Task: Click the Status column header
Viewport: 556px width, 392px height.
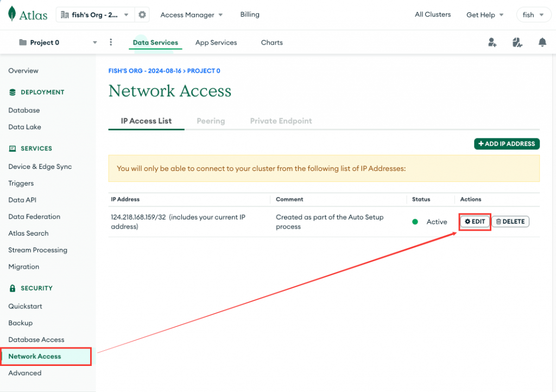Action: click(421, 199)
